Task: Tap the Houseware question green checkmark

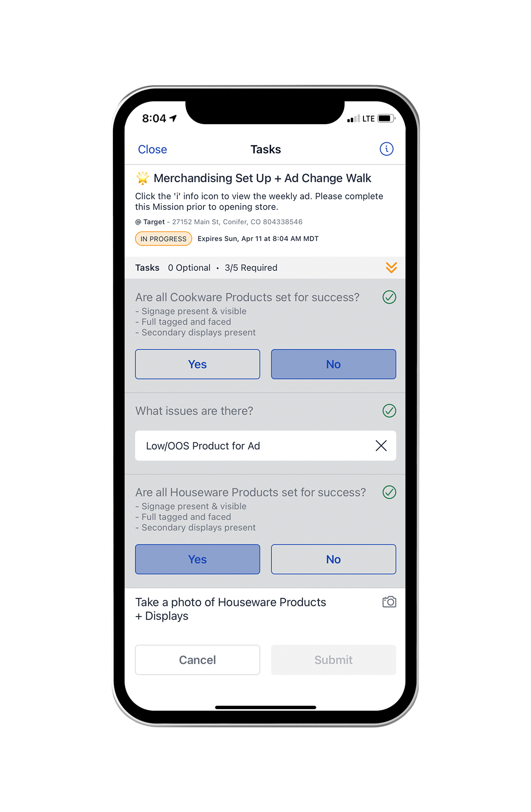Action: click(389, 492)
